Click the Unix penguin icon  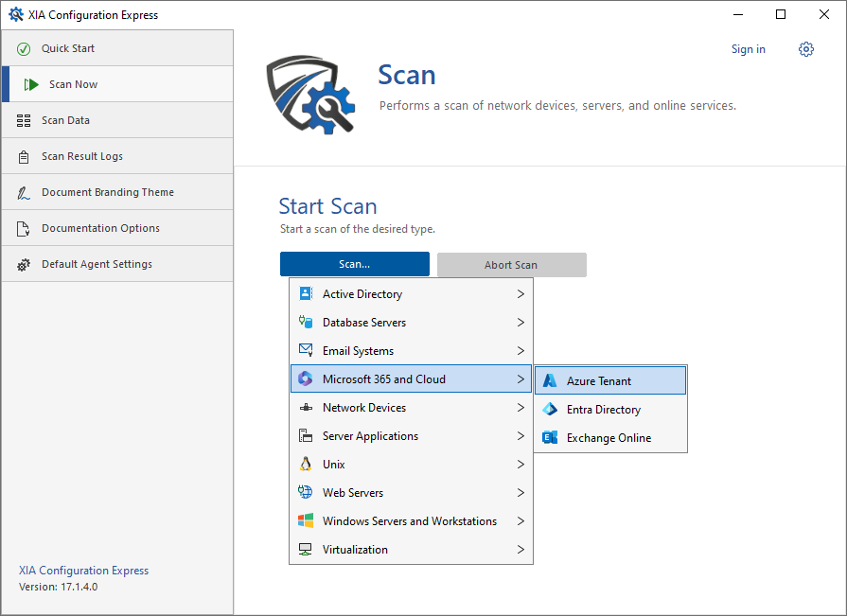(306, 465)
